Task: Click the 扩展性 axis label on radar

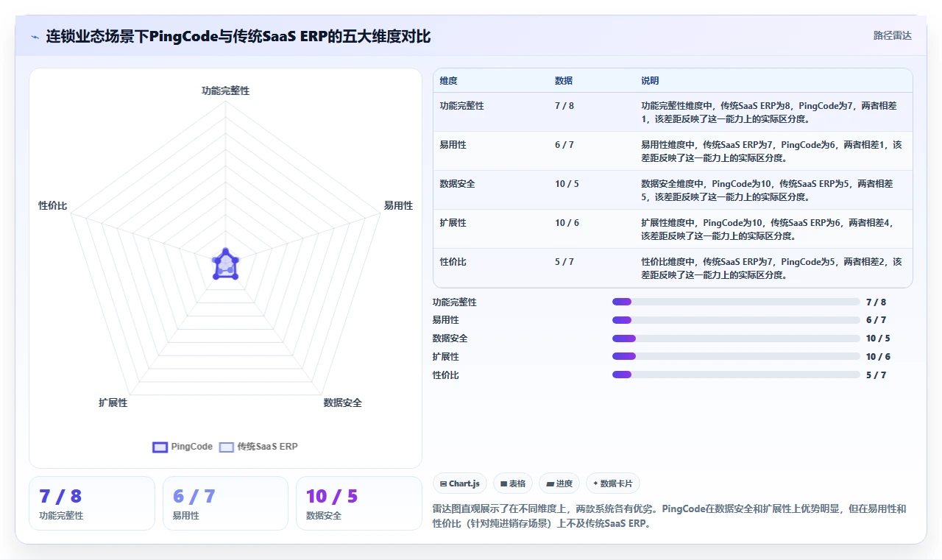Action: 113,403
